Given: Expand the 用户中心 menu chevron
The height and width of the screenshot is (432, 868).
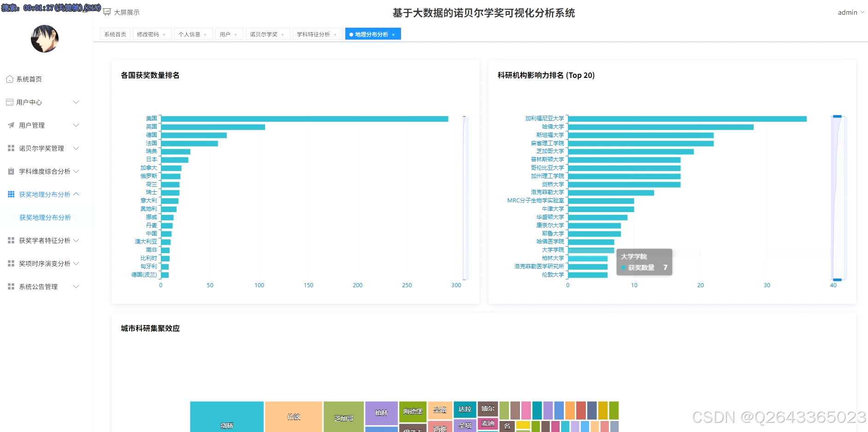Looking at the screenshot, I should coord(76,102).
